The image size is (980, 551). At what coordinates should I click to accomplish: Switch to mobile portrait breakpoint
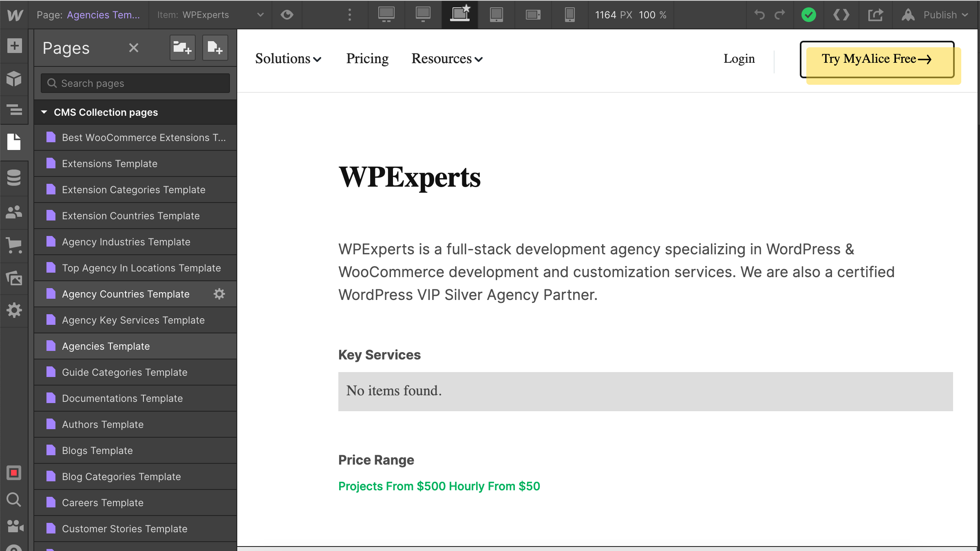pyautogui.click(x=569, y=15)
